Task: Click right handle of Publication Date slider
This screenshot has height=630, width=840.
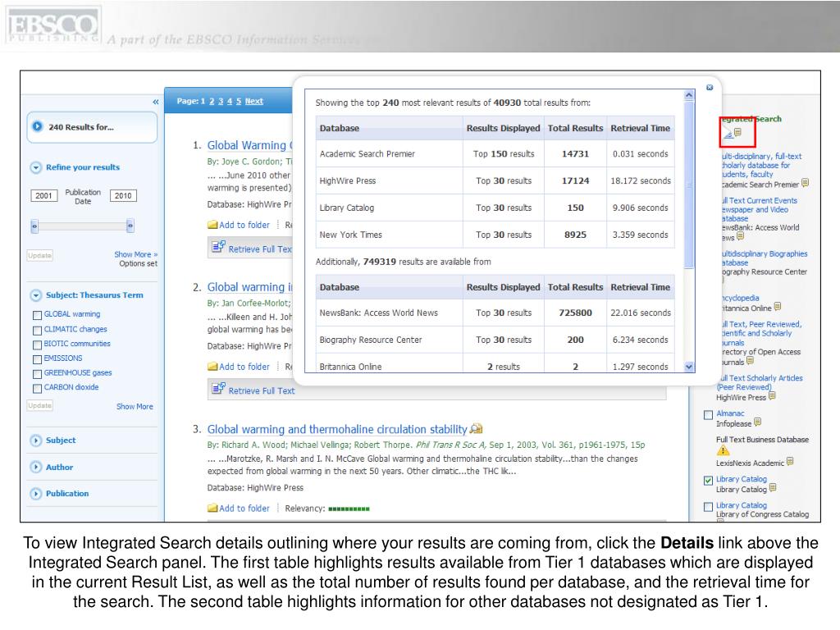Action: point(130,226)
